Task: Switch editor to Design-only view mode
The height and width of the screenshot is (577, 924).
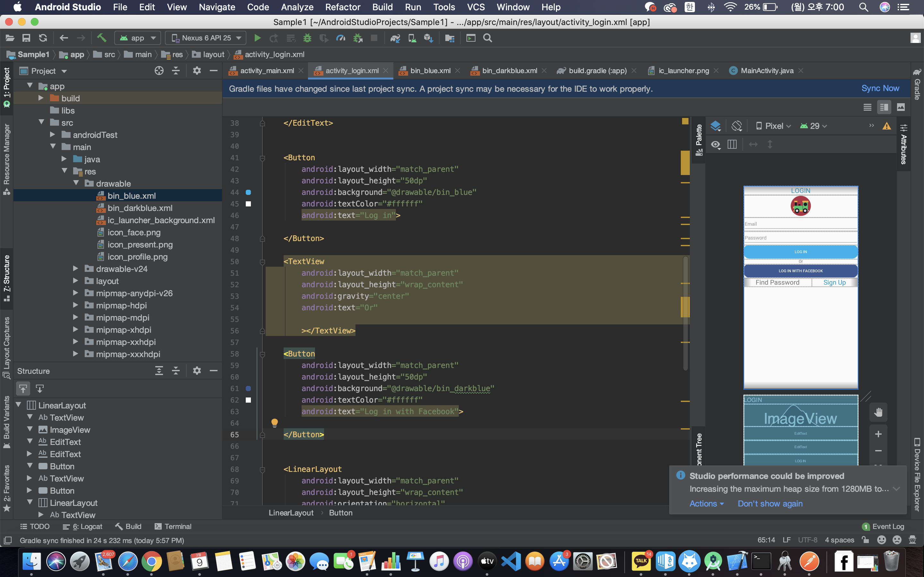Action: pyautogui.click(x=901, y=107)
